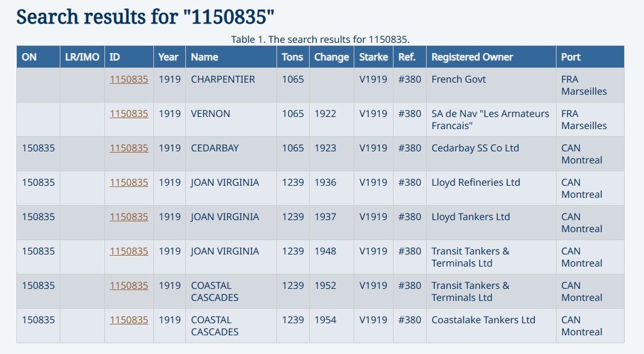Open ID link in the VERNON row
This screenshot has width=644, height=354.
coord(129,113)
